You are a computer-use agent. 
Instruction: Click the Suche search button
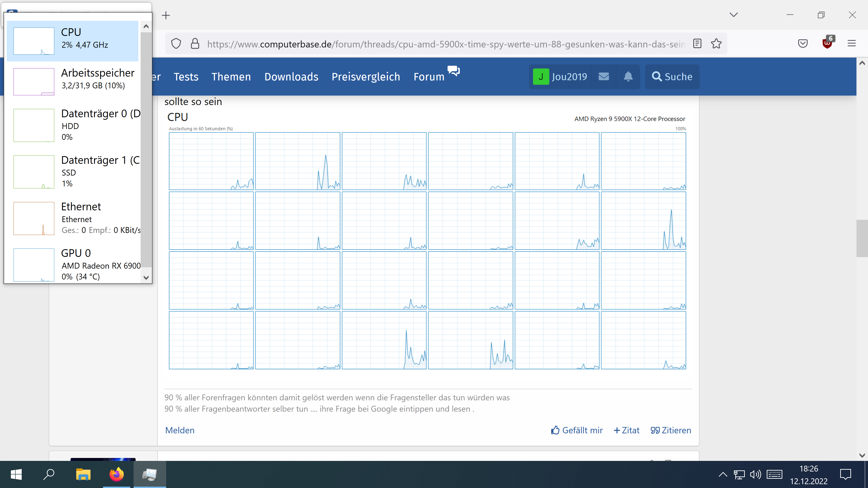[672, 77]
